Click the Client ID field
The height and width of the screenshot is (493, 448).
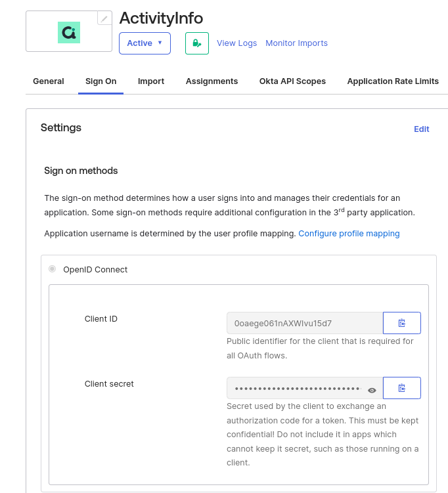click(305, 323)
